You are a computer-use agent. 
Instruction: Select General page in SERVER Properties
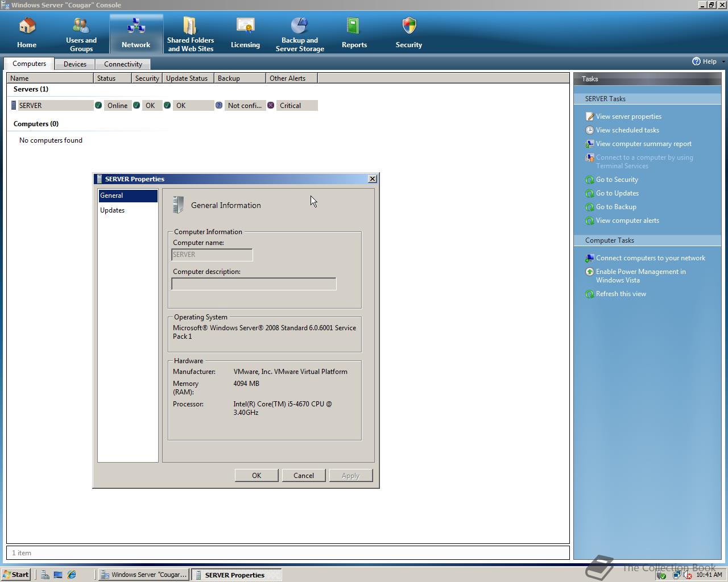point(128,196)
